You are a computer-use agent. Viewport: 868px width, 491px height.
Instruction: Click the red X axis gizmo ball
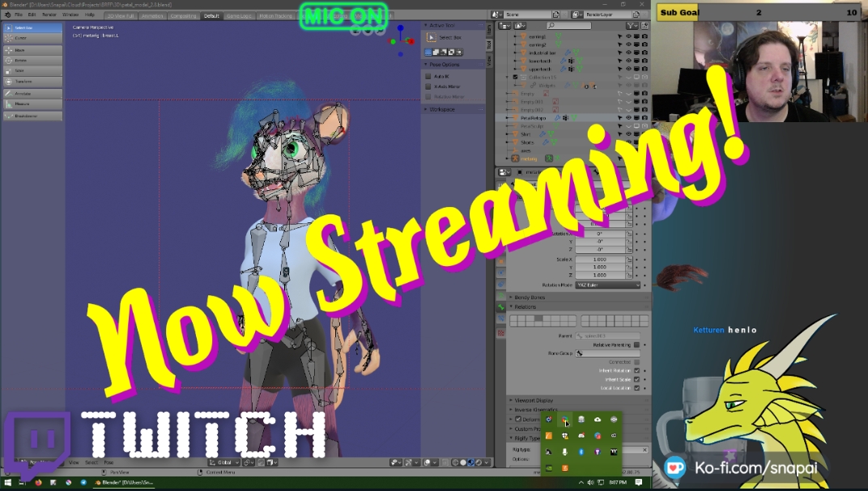411,41
